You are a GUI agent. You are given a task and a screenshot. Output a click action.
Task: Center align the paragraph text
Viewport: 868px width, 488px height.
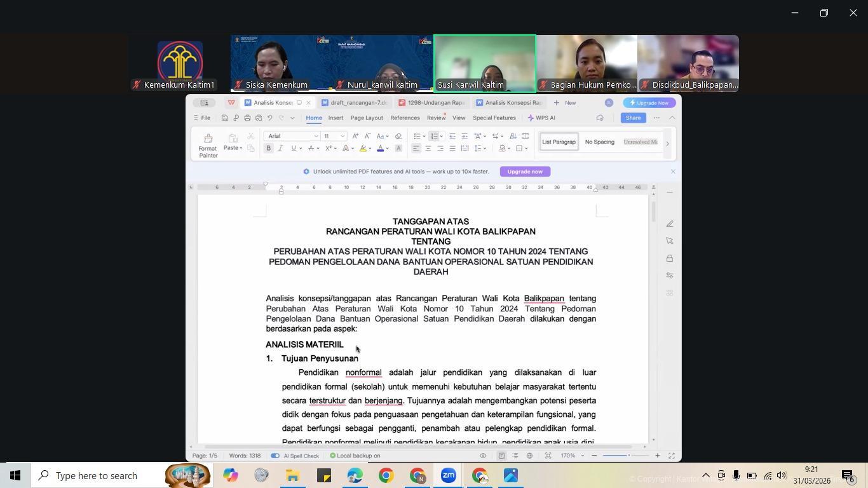click(x=428, y=149)
